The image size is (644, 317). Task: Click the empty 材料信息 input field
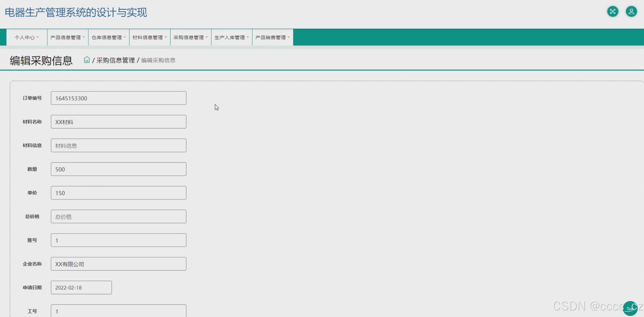[x=118, y=146]
